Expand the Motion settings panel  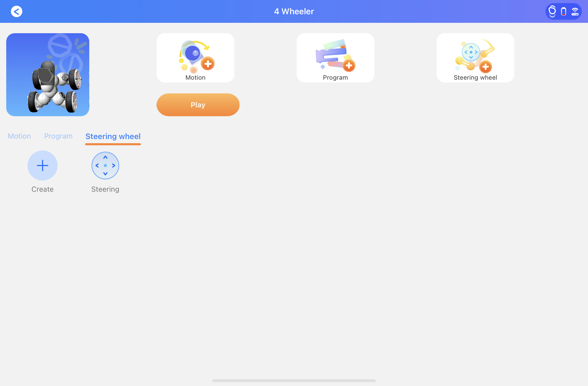click(x=19, y=136)
